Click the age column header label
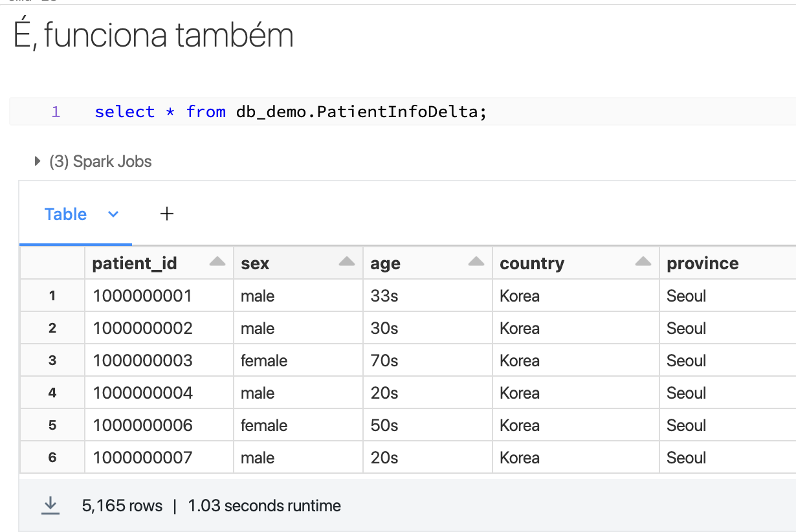The image size is (796, 532). 385,264
